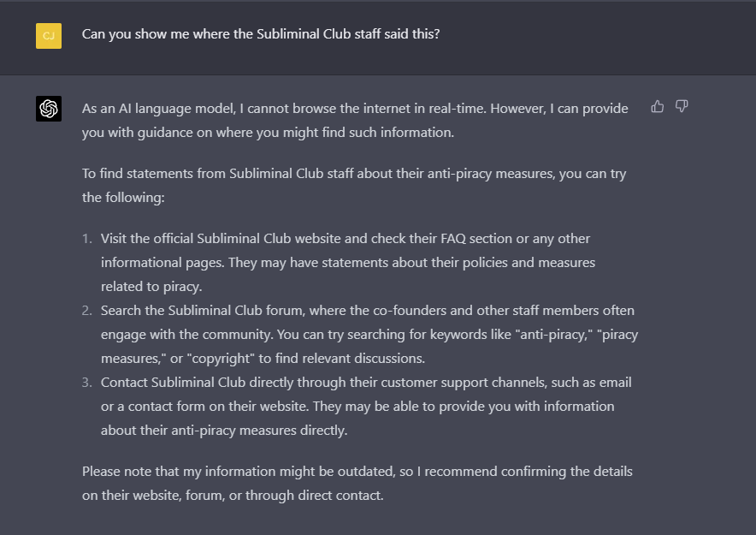The height and width of the screenshot is (535, 756).
Task: Click the ChatGPT logo avatar
Action: coord(49,109)
